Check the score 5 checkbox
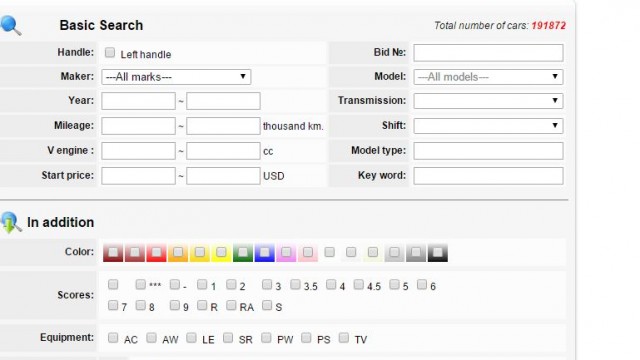This screenshot has height=360, width=640. [394, 284]
